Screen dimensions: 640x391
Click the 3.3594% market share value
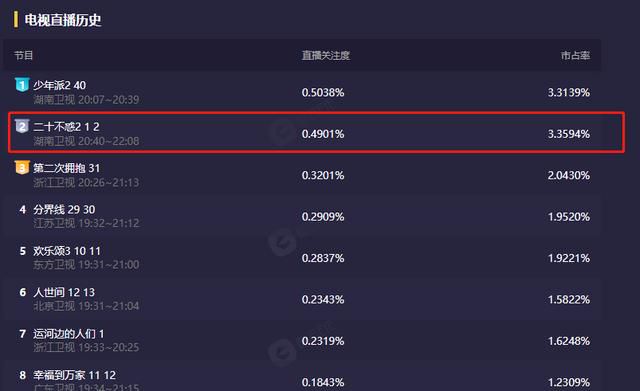(x=569, y=134)
